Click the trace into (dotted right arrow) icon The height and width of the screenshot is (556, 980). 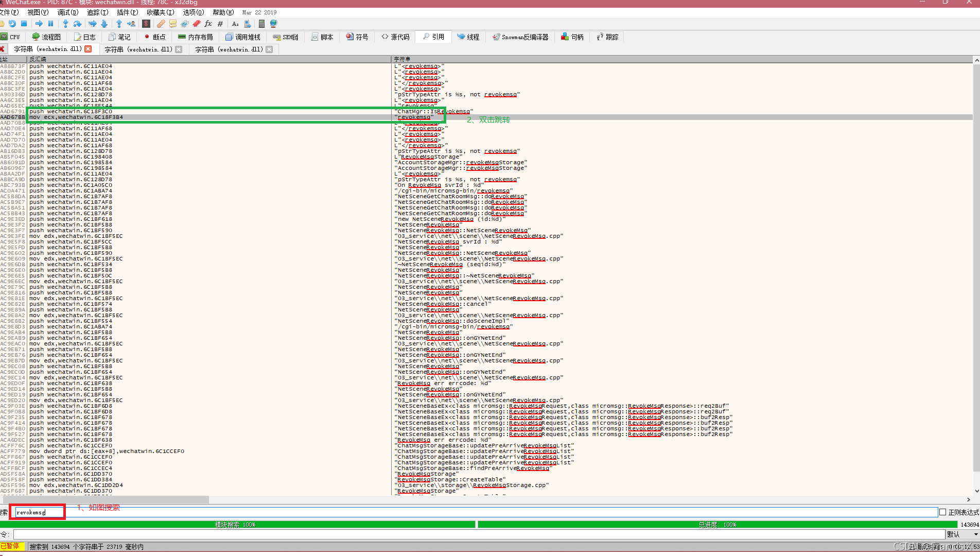pos(92,24)
